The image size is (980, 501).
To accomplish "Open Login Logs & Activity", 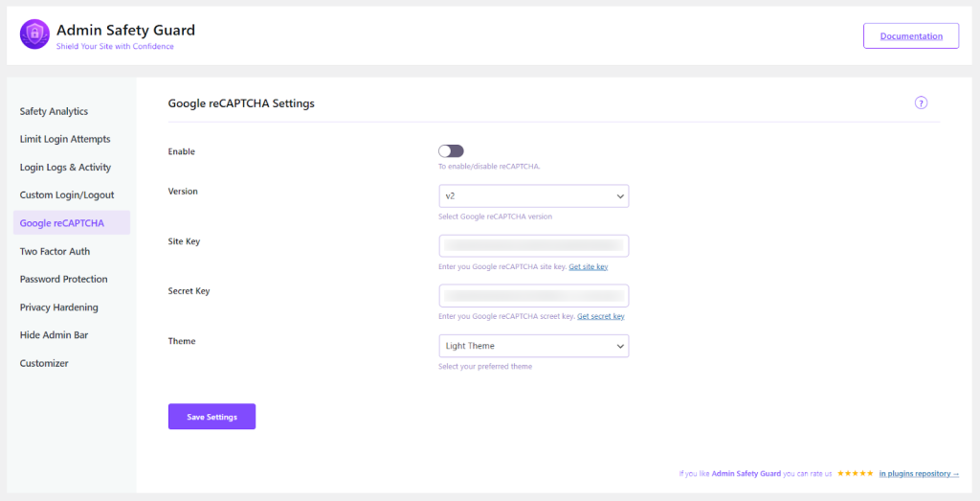I will pyautogui.click(x=65, y=168).
